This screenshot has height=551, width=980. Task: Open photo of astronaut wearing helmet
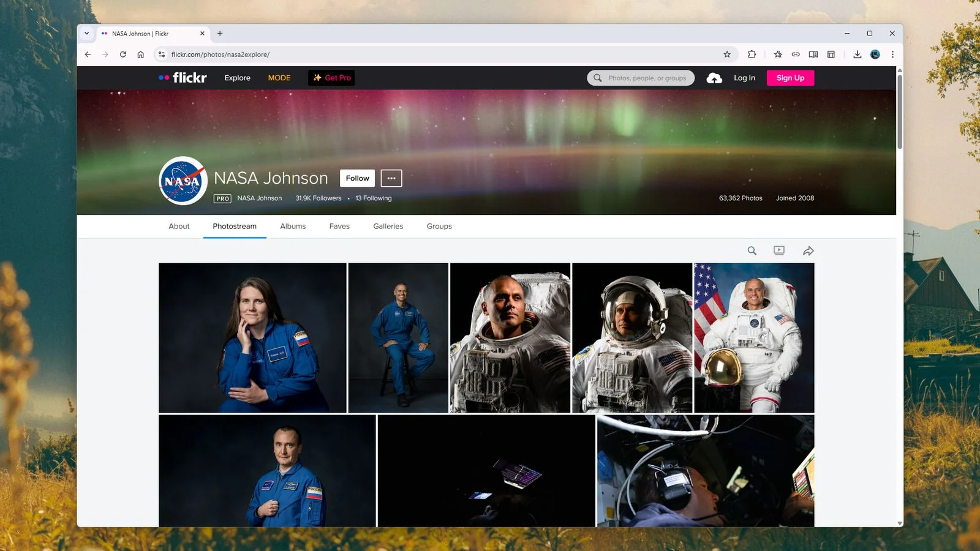tap(632, 338)
